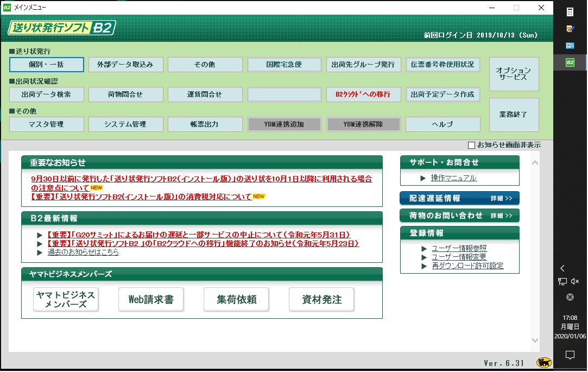Image resolution: width=588 pixels, height=372 pixels.
Task: Click the network status tray icon
Action: click(x=562, y=281)
